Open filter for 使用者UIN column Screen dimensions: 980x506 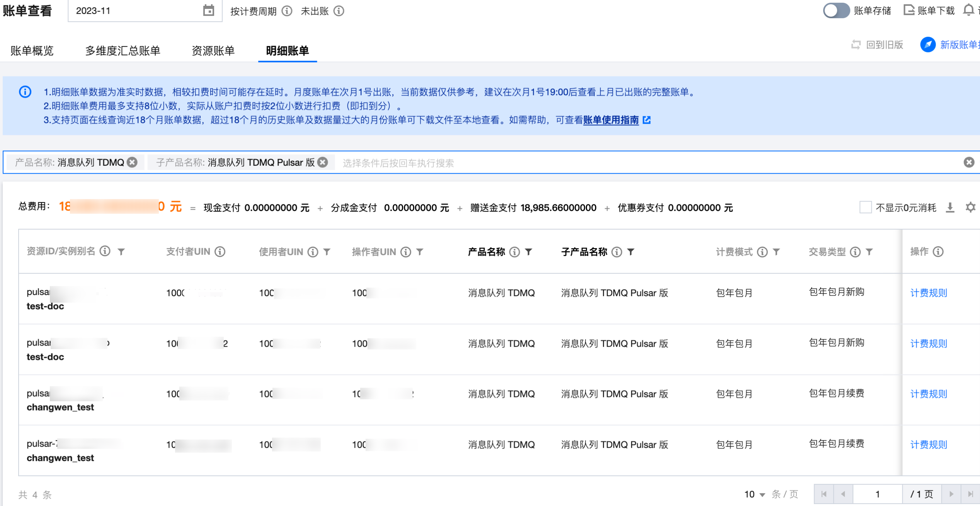[327, 252]
